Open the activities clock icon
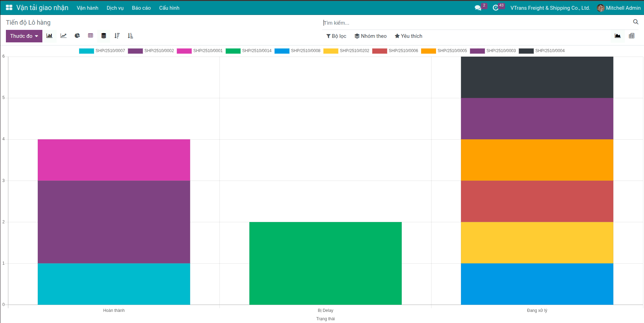The image size is (644, 323). click(x=495, y=8)
